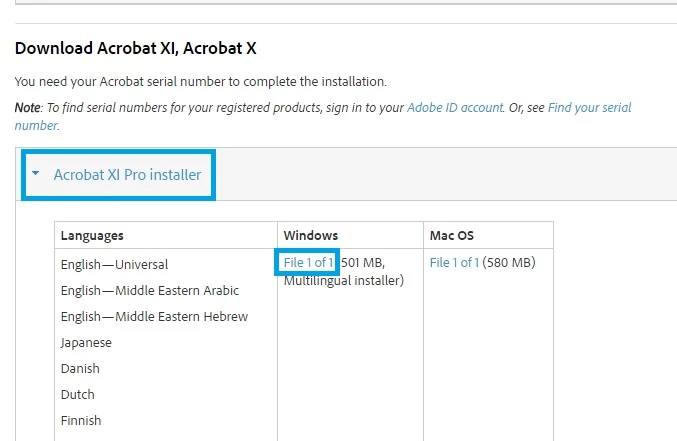This screenshot has height=441, width=677.
Task: Open the Acrobat XI Pro installer link text
Action: click(127, 174)
